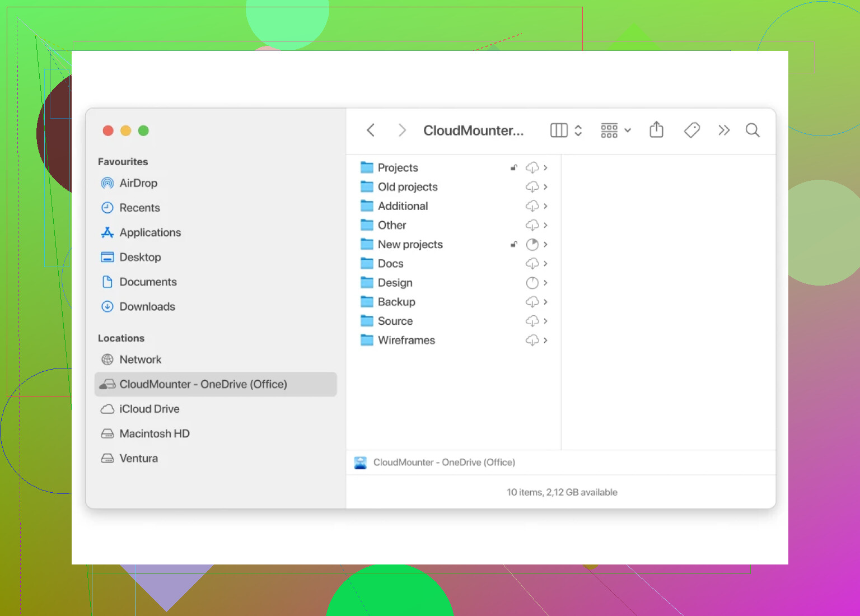The image size is (860, 616).
Task: Click CloudMounter - OneDrive (Office) path bar item
Action: 435,463
